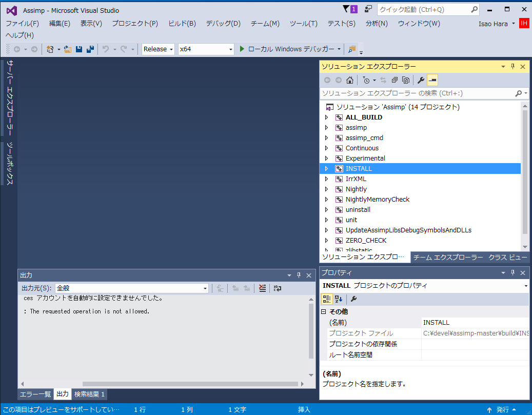Switch to the エラー一覧 tab

pyautogui.click(x=35, y=394)
